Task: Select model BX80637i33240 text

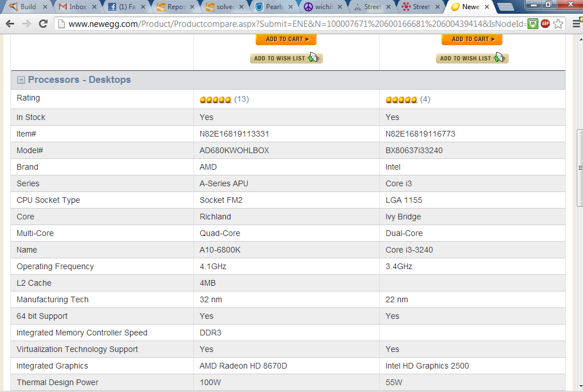Action: tap(414, 151)
